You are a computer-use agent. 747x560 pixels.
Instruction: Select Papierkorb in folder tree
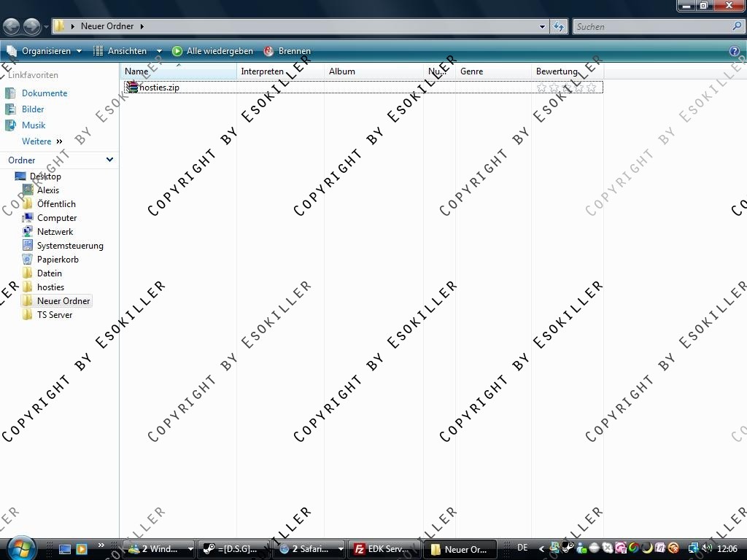coord(58,260)
